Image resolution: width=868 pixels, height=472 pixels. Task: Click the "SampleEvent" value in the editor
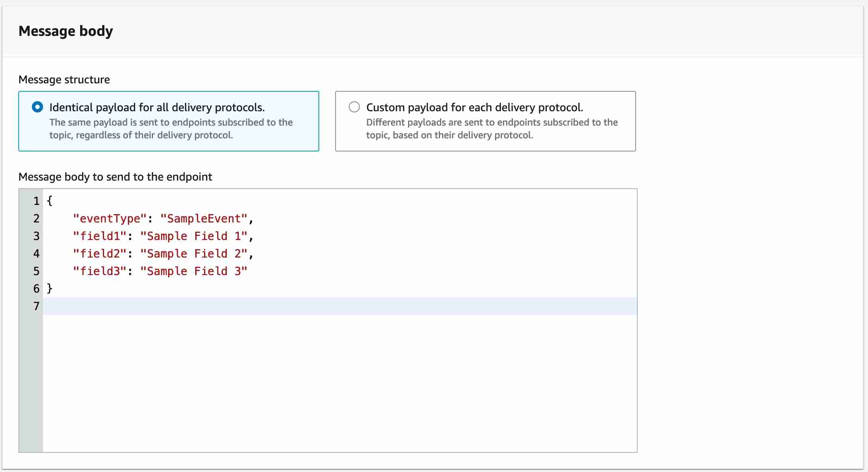click(204, 218)
